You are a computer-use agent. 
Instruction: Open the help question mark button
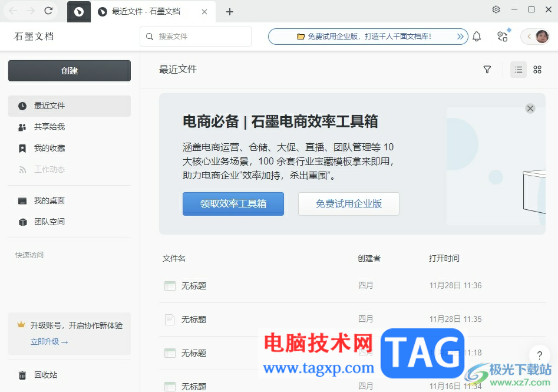[x=540, y=355]
